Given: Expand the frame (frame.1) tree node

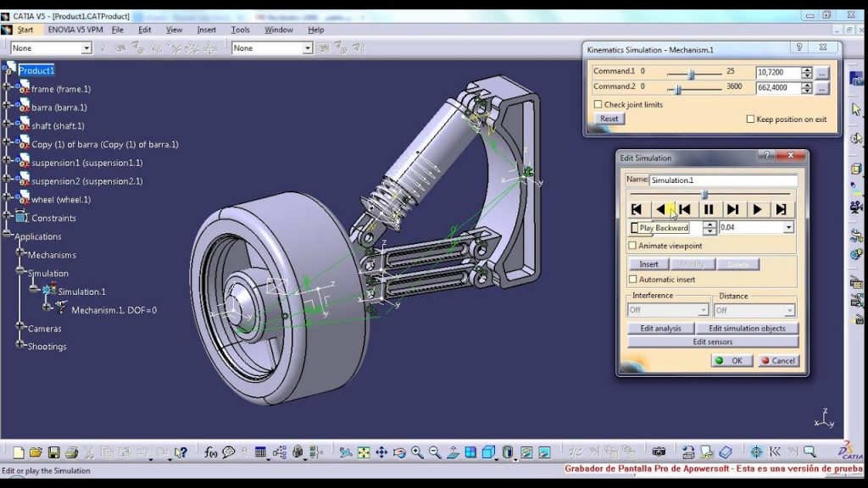Looking at the screenshot, I should (x=7, y=87).
